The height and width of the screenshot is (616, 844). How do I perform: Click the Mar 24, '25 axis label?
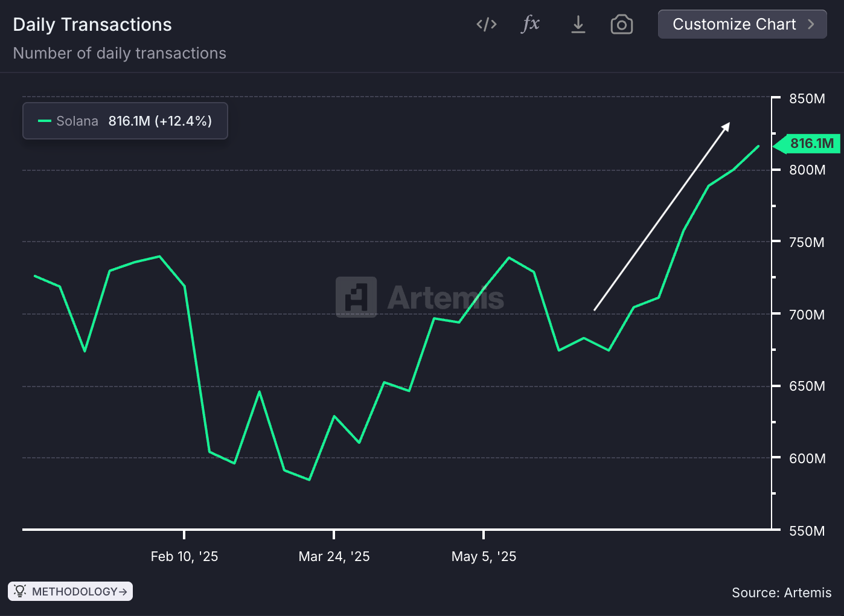334,556
